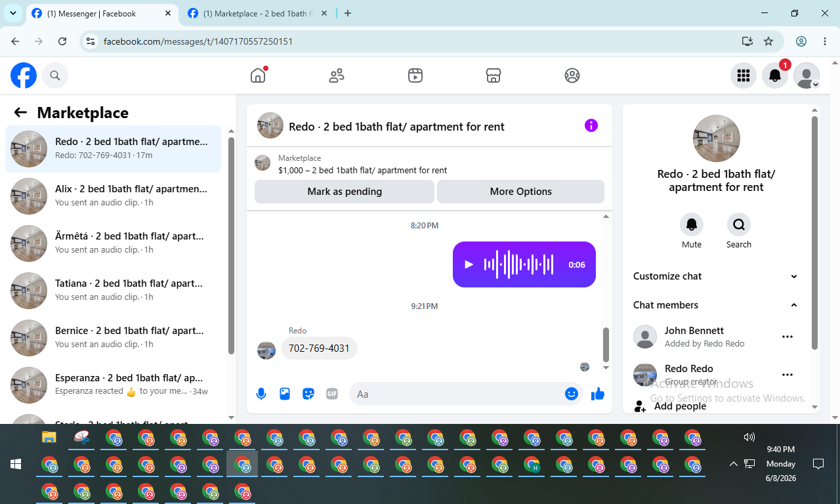
Task: Open the Video (Reels) navigation icon
Action: (415, 76)
